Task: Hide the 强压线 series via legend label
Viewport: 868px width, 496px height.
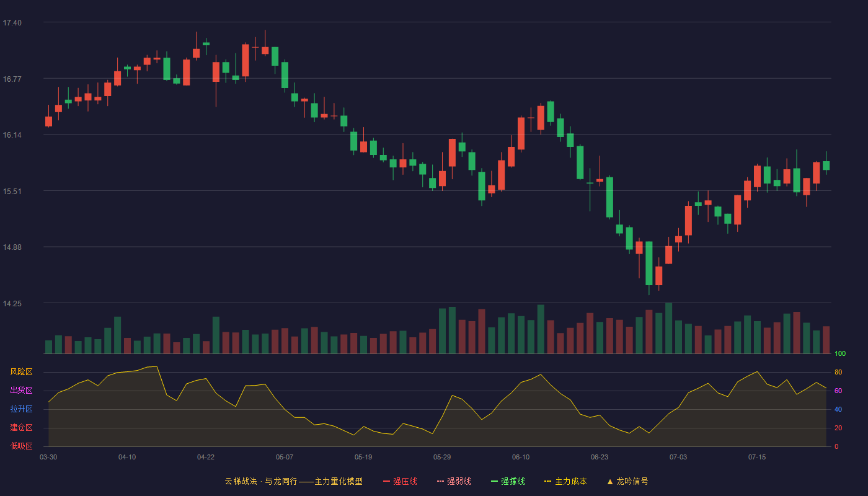Action: (405, 481)
